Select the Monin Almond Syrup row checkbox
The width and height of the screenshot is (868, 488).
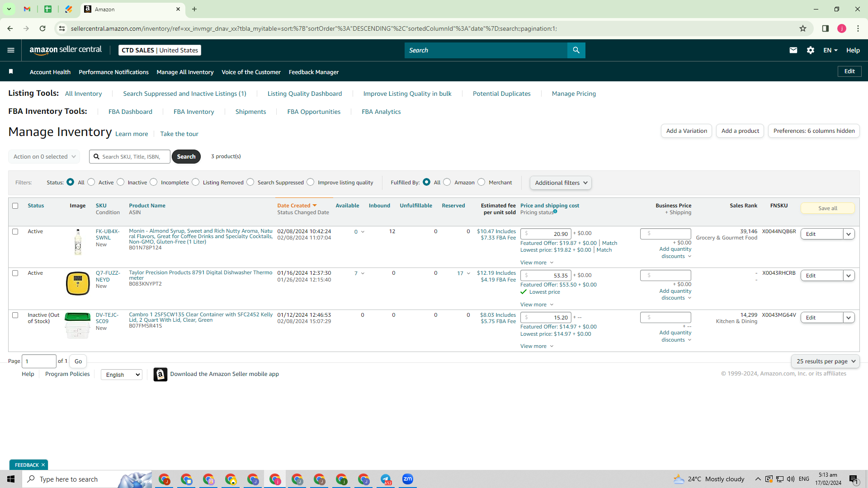click(15, 231)
